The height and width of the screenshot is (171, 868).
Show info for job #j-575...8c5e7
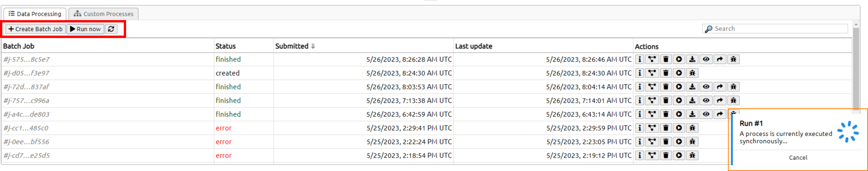[639, 59]
